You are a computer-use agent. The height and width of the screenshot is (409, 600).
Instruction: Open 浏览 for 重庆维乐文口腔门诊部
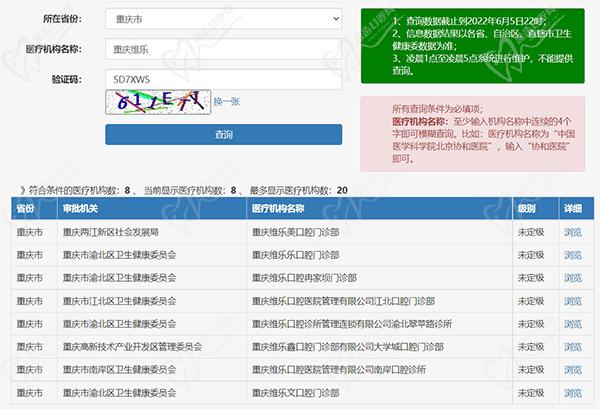click(573, 393)
